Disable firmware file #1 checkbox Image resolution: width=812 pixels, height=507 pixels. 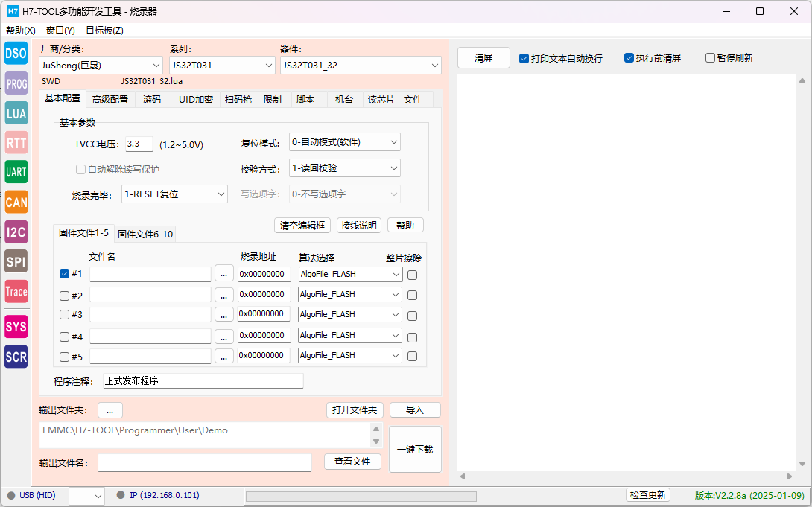tap(65, 274)
